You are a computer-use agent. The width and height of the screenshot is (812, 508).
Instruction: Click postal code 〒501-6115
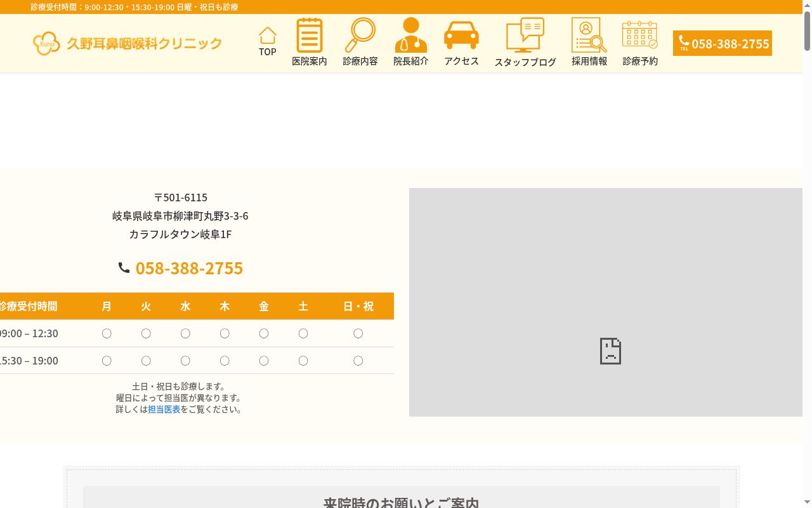tap(181, 197)
